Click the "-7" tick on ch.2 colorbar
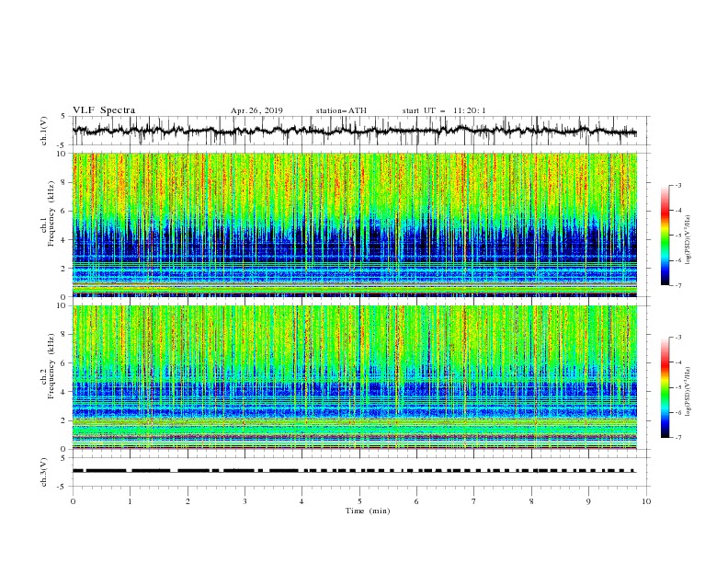Image resolution: width=728 pixels, height=563 pixels. 677,438
